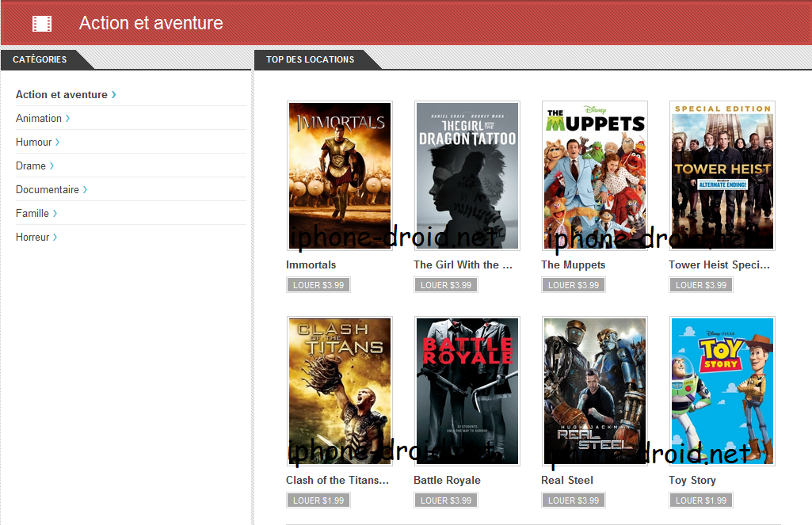
Task: Open the Famille category
Action: [x=32, y=214]
